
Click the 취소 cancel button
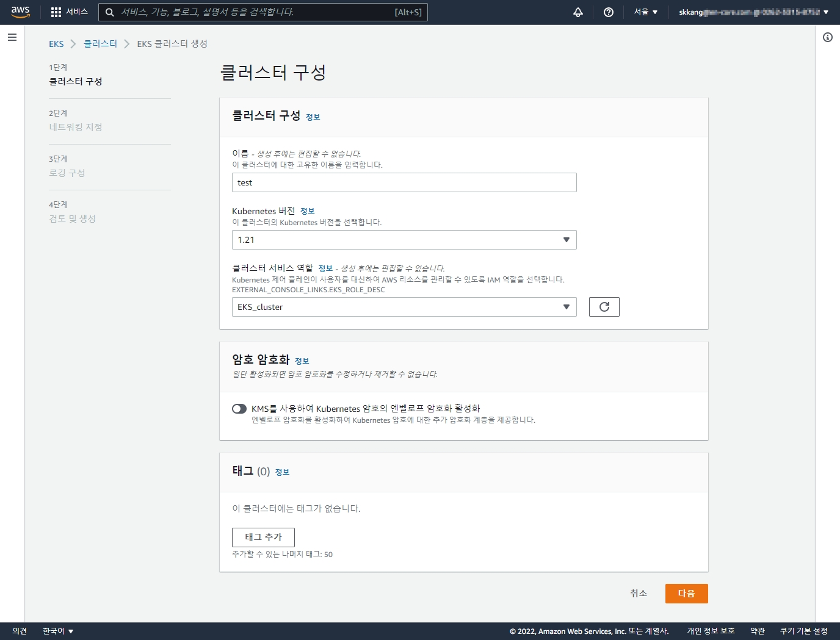[639, 594]
